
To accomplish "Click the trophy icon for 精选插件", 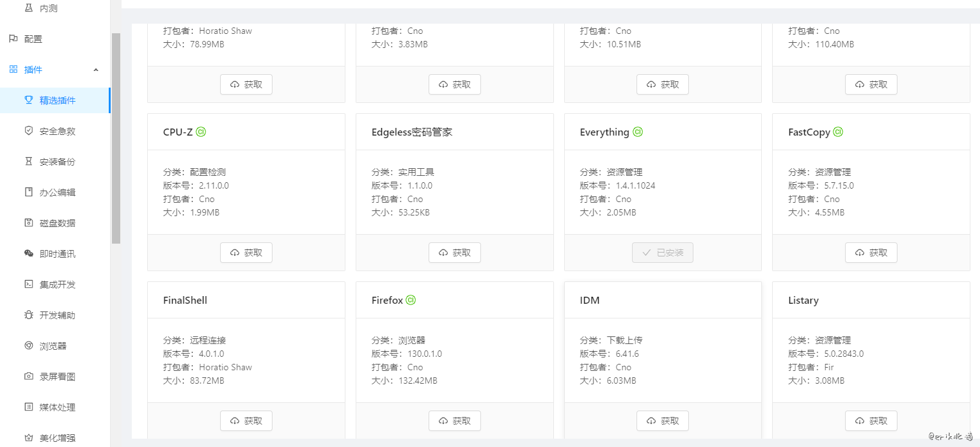I will tap(28, 100).
